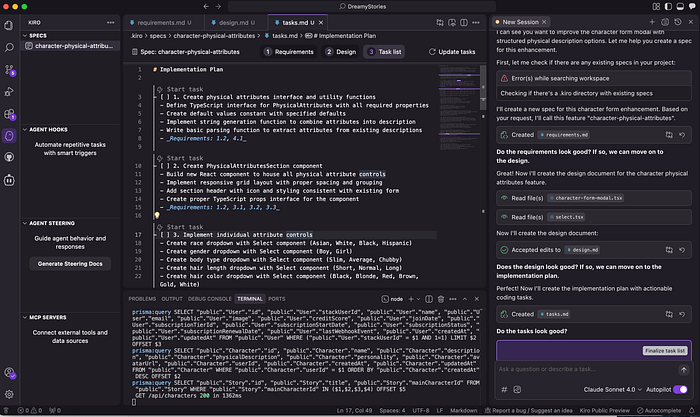Viewport: 700px width, 417px height.
Task: Select the DEBUG CONSOLE panel tab
Action: coord(209,299)
